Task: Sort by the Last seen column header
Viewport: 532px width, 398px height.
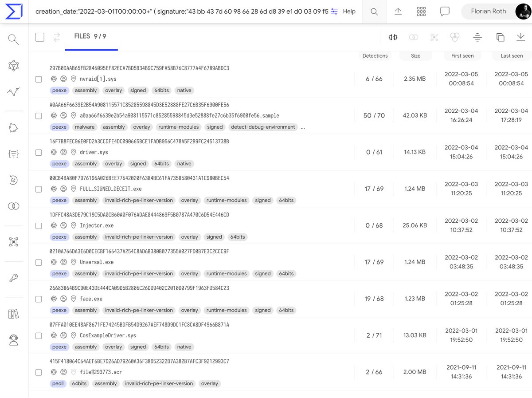Action: coord(512,56)
